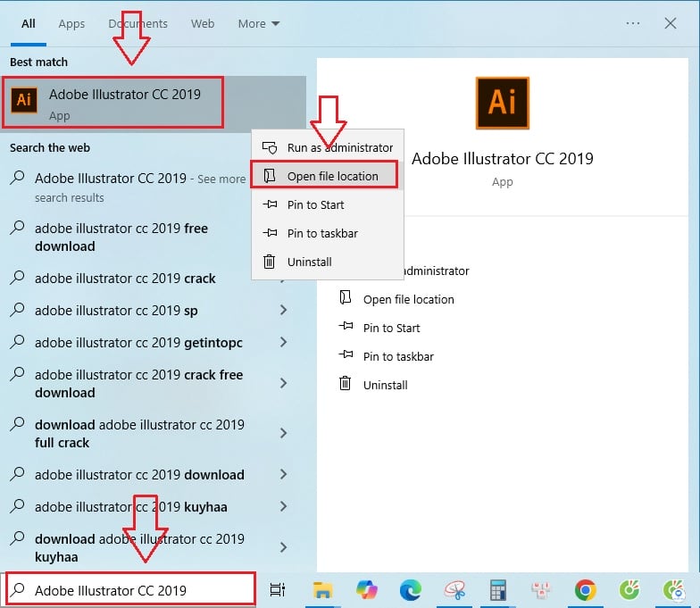Choose Open file location in the context menu
The height and width of the screenshot is (608, 700).
(x=328, y=177)
